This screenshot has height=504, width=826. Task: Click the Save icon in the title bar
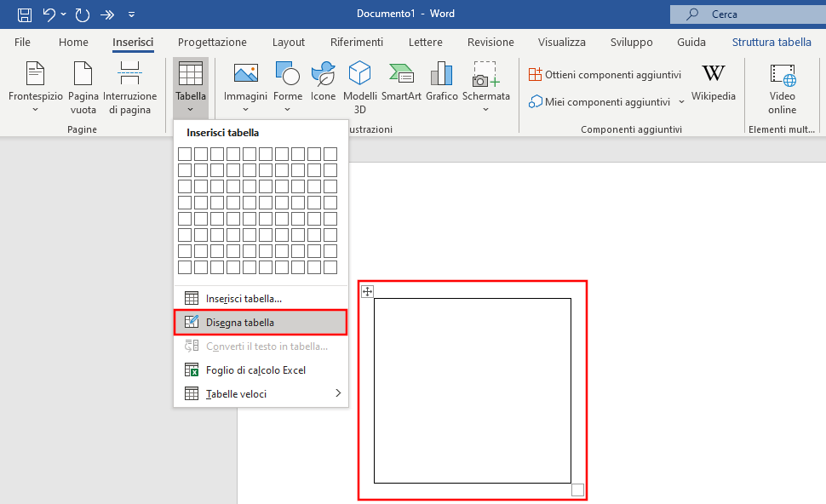[x=24, y=14]
